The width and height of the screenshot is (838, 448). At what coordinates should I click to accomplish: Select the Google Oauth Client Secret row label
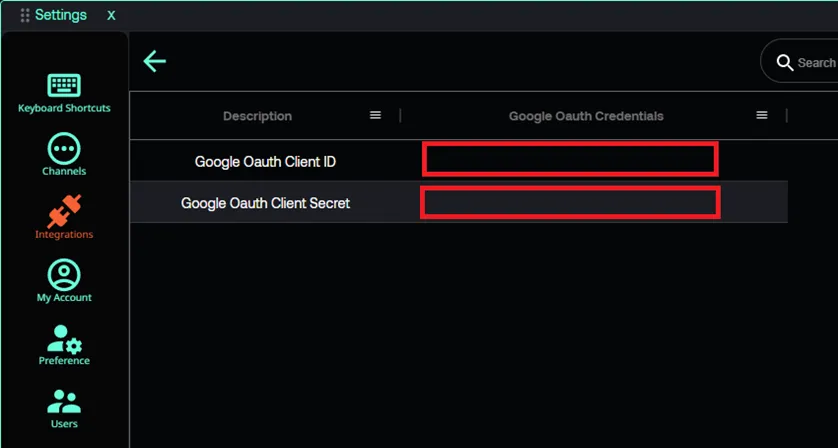pyautogui.click(x=265, y=203)
